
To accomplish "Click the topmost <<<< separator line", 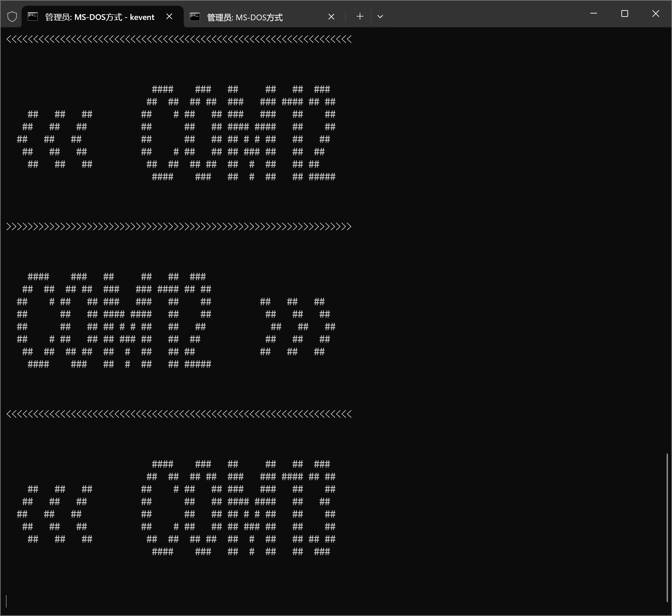I will (x=179, y=40).
